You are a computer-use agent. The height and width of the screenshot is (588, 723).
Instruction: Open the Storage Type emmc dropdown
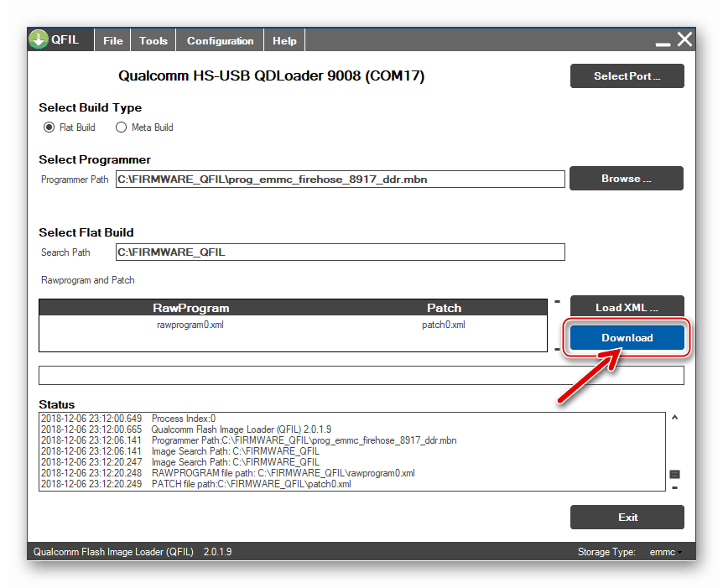coord(666,552)
